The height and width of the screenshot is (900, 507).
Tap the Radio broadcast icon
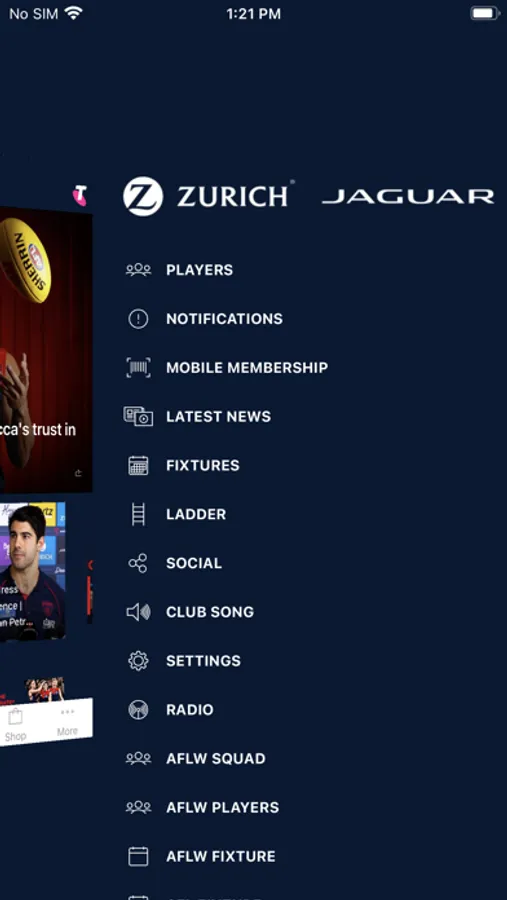pos(138,709)
